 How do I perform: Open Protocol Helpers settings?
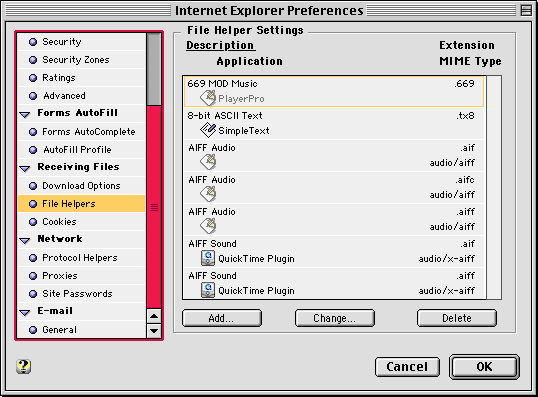[x=82, y=258]
